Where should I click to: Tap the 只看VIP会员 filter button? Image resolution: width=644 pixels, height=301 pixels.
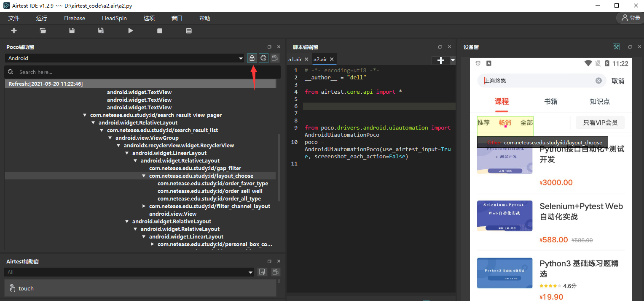600,122
